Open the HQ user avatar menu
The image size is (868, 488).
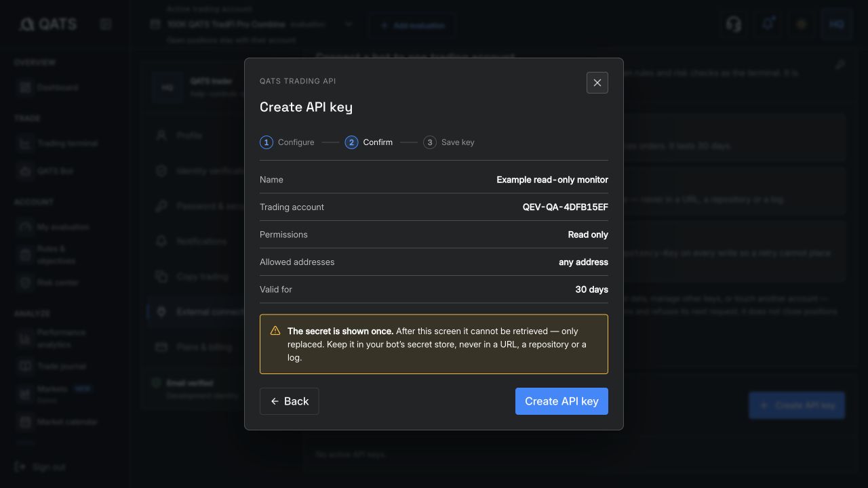[x=837, y=24]
